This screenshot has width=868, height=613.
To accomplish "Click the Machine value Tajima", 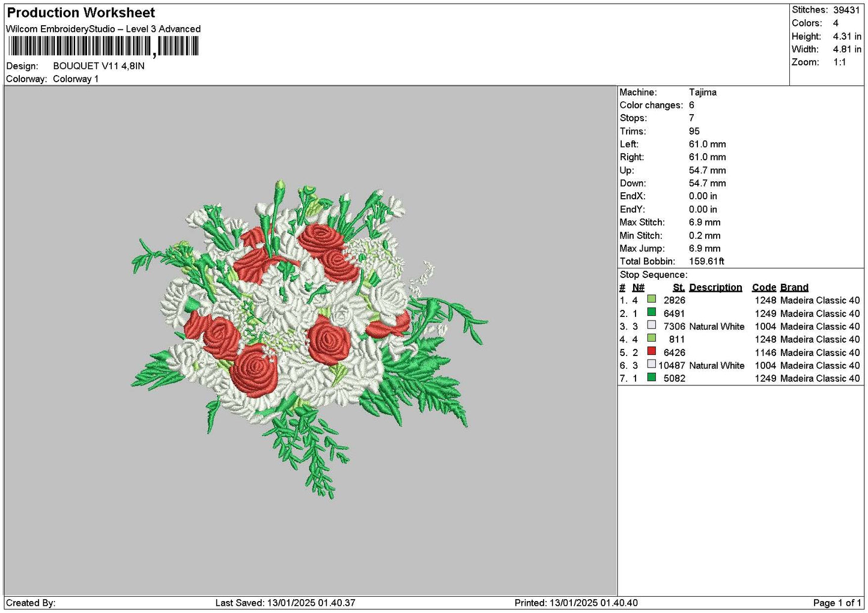I will pos(702,92).
